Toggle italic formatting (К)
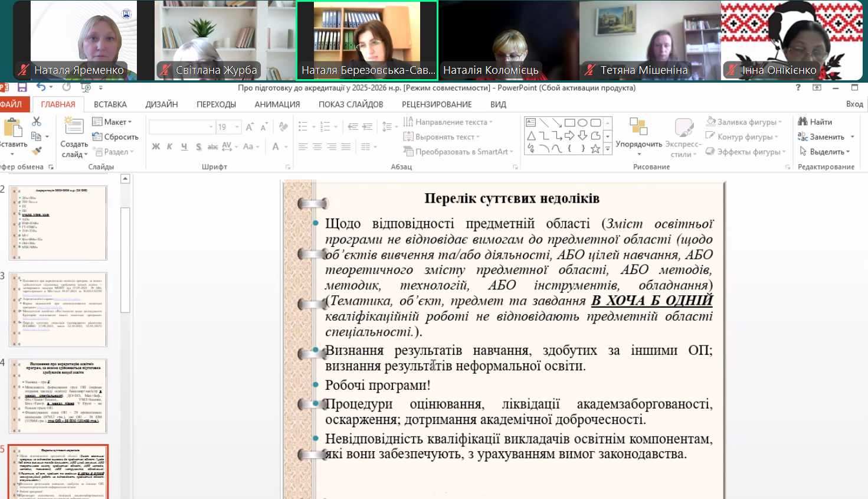The image size is (868, 499). click(x=170, y=147)
